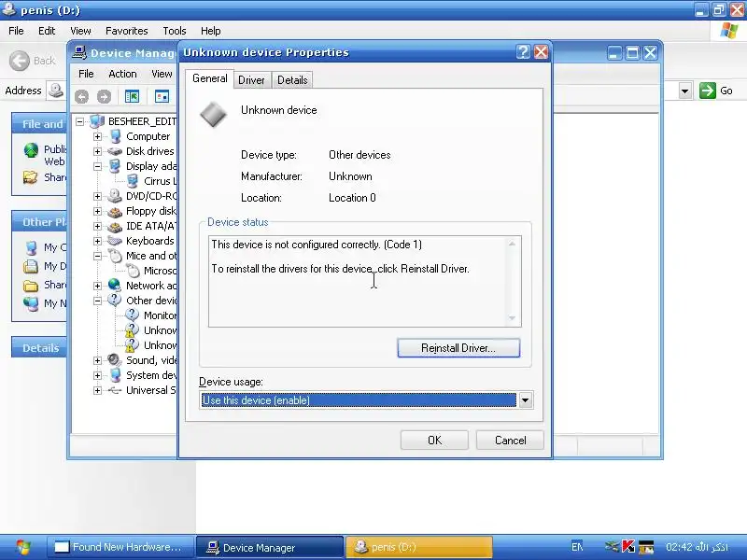
Task: Expand the Floppy disk node
Action: (x=97, y=212)
